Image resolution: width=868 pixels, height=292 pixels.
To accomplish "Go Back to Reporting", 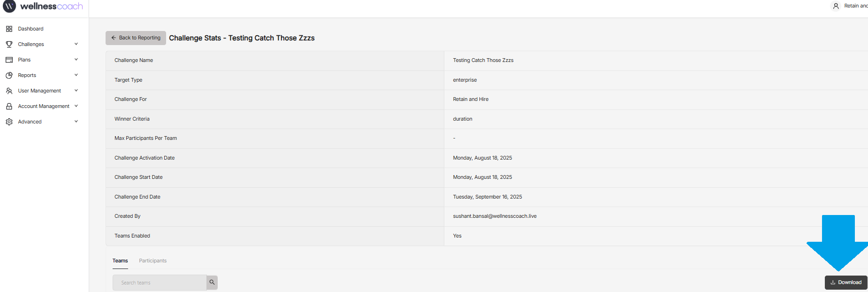I will tap(136, 38).
